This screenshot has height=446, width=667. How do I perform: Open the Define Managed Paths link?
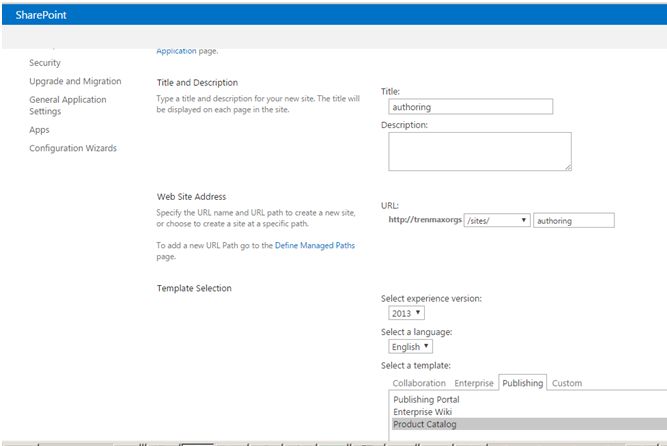click(x=315, y=245)
